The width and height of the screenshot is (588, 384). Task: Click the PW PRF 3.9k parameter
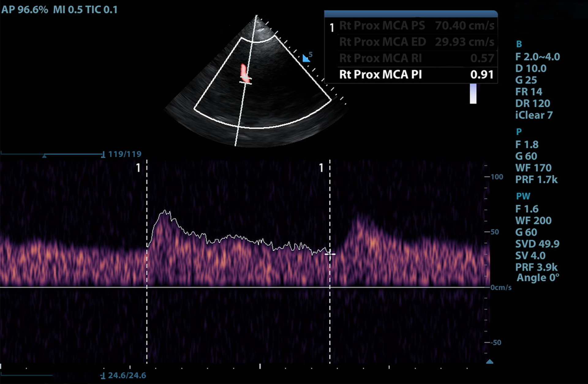pos(536,267)
